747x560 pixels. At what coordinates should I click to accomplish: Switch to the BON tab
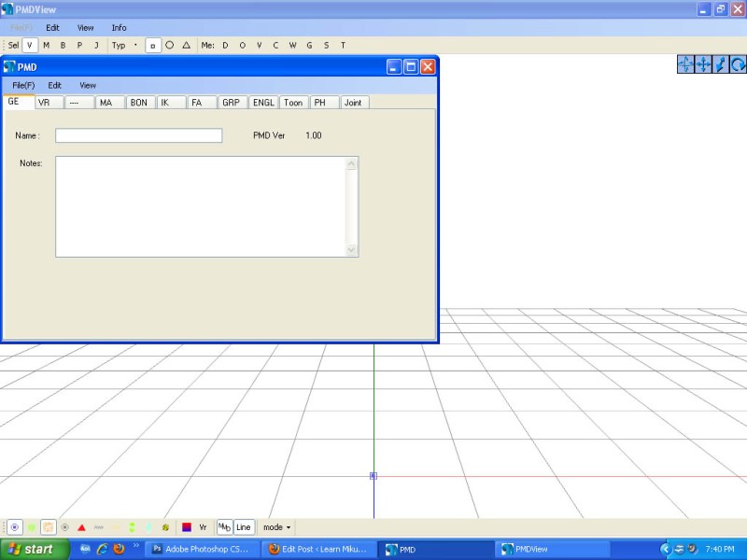click(x=138, y=103)
